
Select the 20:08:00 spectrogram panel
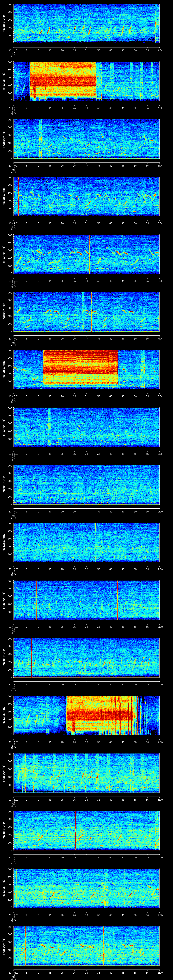[x=86, y=427]
